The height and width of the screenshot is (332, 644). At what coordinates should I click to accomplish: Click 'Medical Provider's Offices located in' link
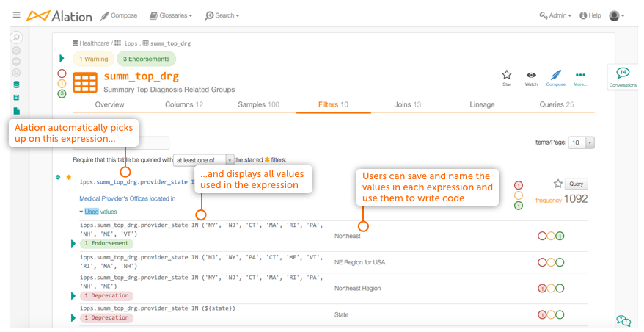[x=128, y=198]
